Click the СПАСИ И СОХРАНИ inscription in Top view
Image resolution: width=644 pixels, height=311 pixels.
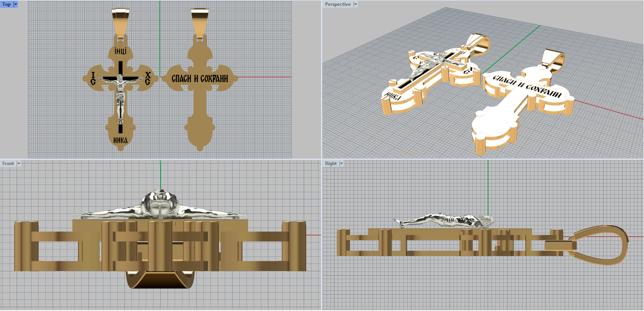[200, 79]
